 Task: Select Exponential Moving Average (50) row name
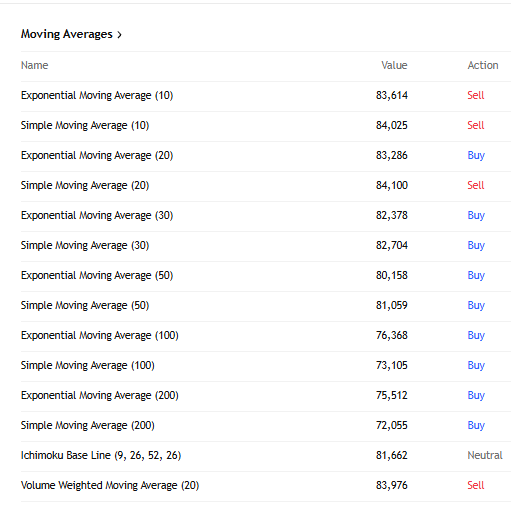point(97,275)
